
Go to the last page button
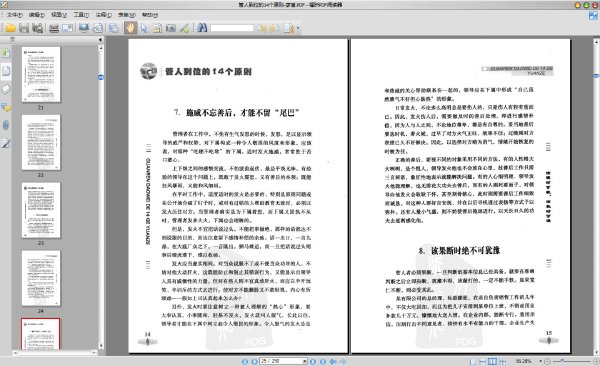pyautogui.click(x=323, y=361)
